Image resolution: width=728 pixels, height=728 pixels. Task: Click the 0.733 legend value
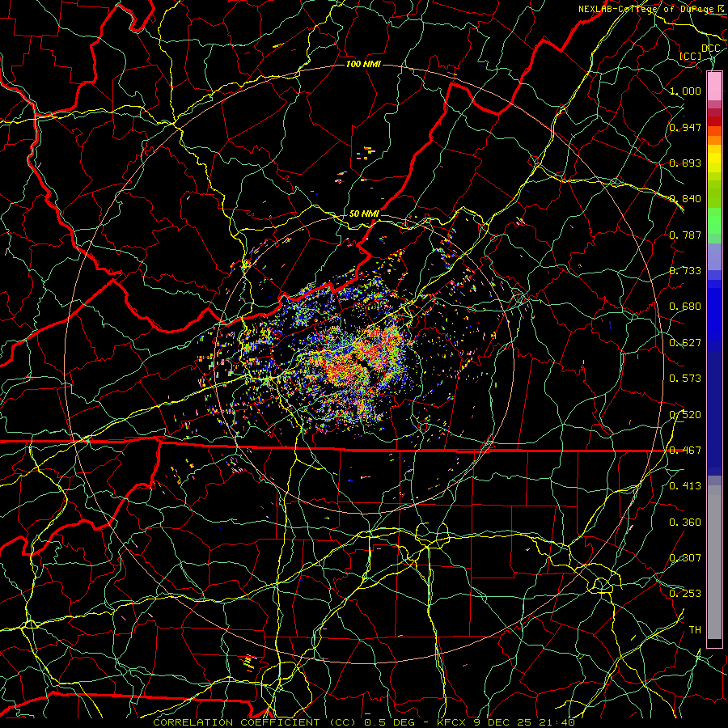[x=685, y=271]
